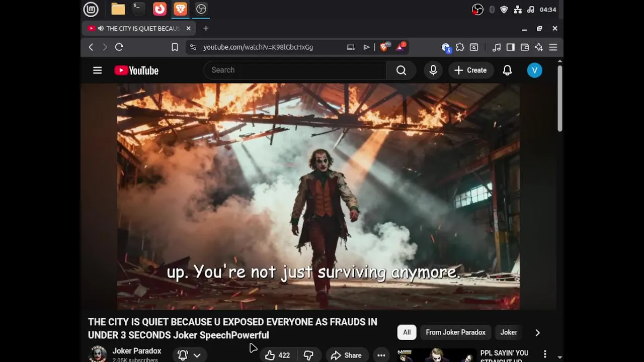The height and width of the screenshot is (362, 644).
Task: Open Brave Rewards triangle icon
Action: tap(401, 47)
